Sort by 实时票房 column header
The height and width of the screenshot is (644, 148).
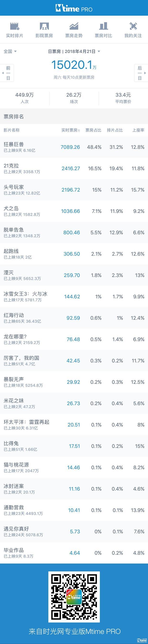click(70, 130)
